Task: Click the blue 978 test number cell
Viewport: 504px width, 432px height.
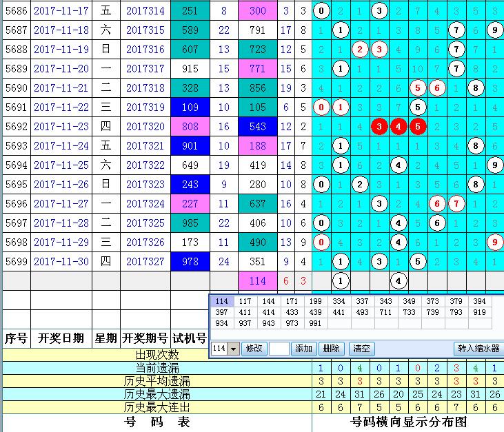Action: point(190,261)
